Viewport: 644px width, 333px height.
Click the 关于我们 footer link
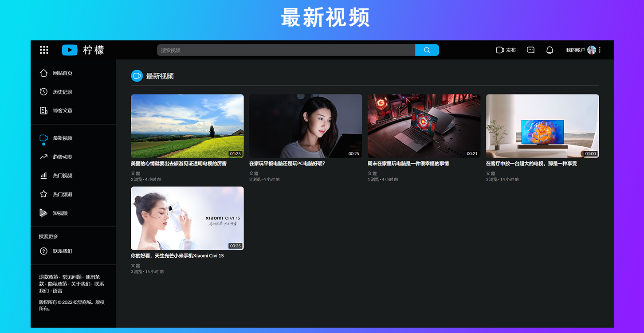[x=81, y=284]
